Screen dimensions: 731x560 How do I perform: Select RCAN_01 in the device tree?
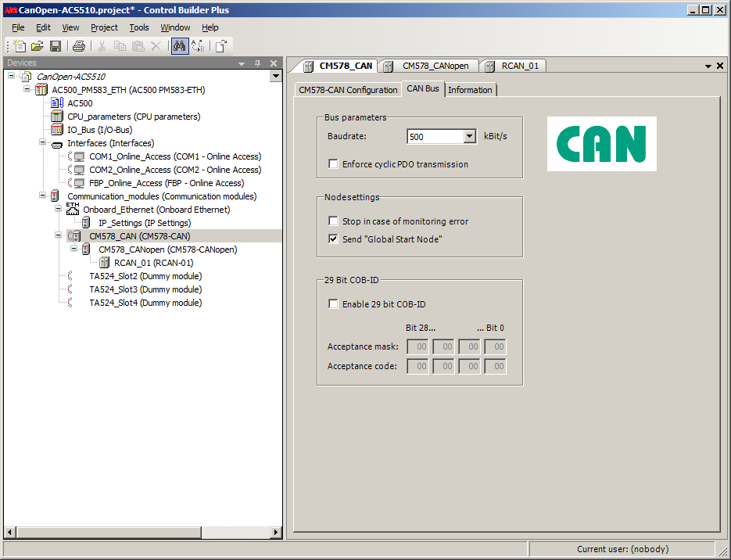(x=153, y=263)
